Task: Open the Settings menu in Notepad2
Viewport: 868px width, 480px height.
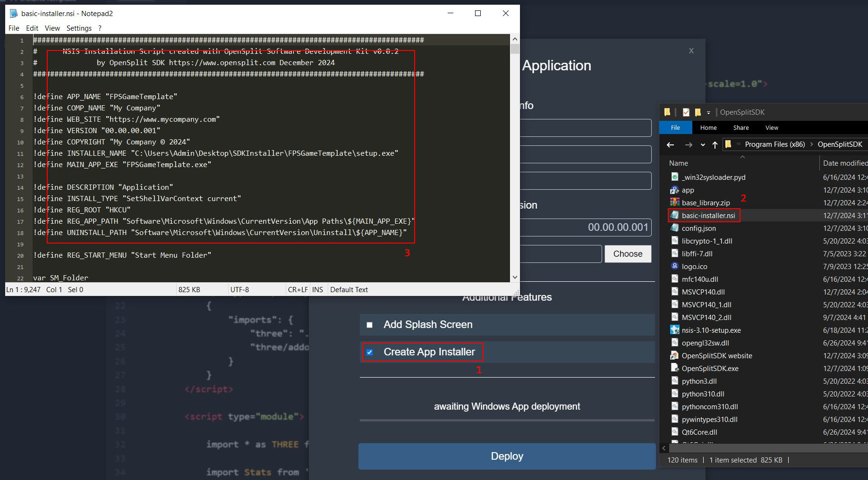Action: pos(79,28)
